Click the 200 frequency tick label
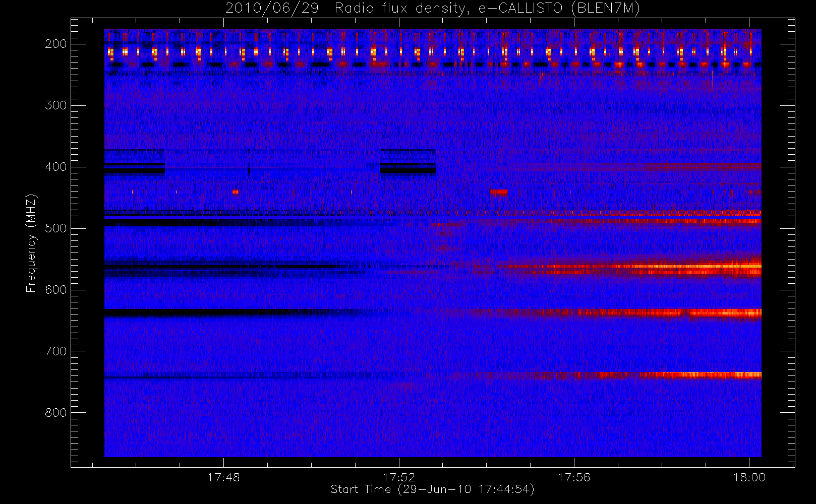The image size is (816, 504). point(56,44)
